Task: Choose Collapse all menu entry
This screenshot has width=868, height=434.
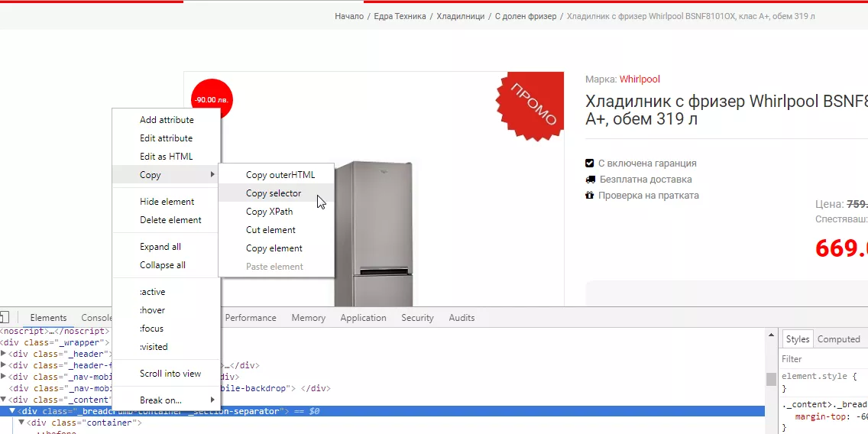Action: (166, 264)
